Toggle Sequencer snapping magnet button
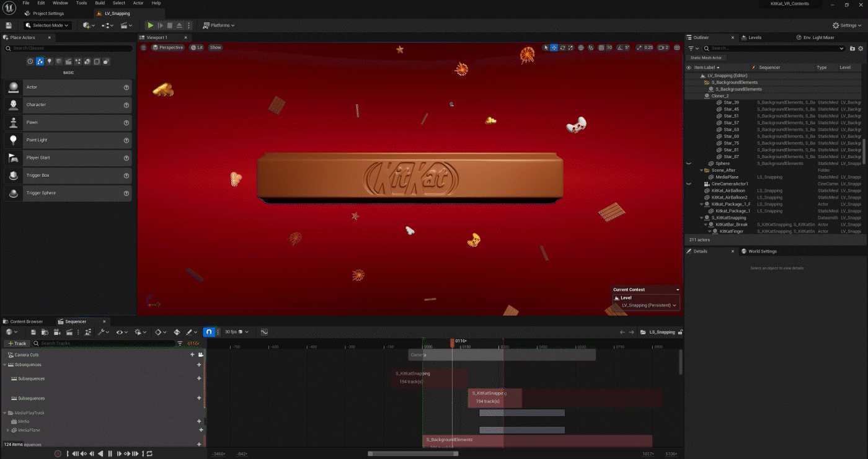Screen dimensions: 868x459 (x=209, y=332)
